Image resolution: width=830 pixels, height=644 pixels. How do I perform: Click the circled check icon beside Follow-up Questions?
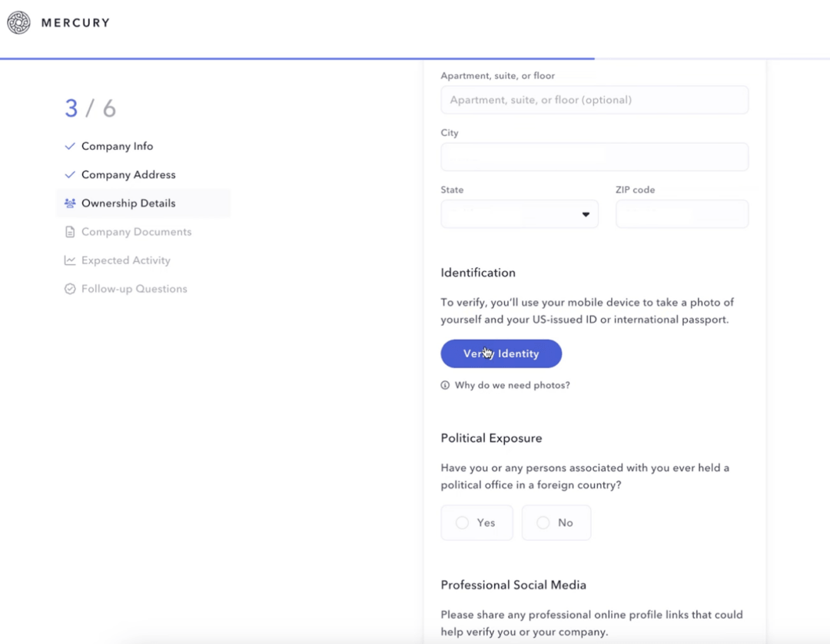click(x=69, y=288)
